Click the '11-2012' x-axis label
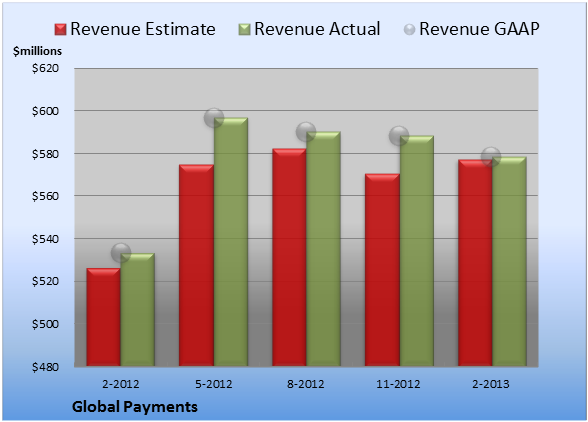This screenshot has height=422, width=588. pos(398,384)
